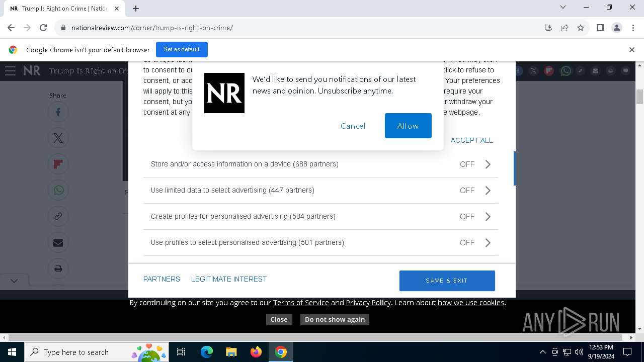Share on Facebook from the Share sidebar

coord(58,112)
